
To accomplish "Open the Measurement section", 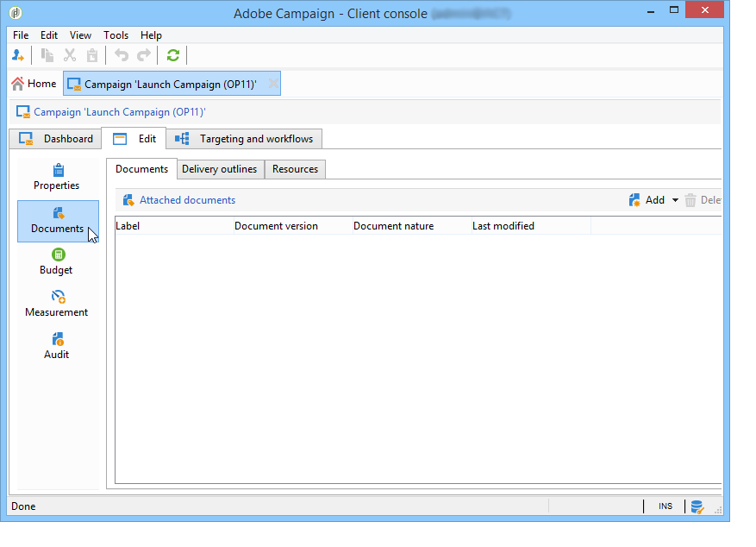I will [x=57, y=304].
